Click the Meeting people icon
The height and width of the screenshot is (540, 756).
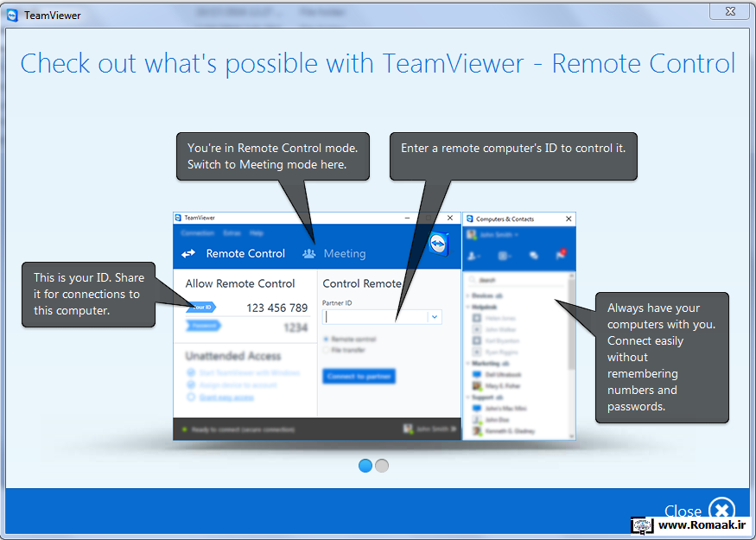click(309, 254)
